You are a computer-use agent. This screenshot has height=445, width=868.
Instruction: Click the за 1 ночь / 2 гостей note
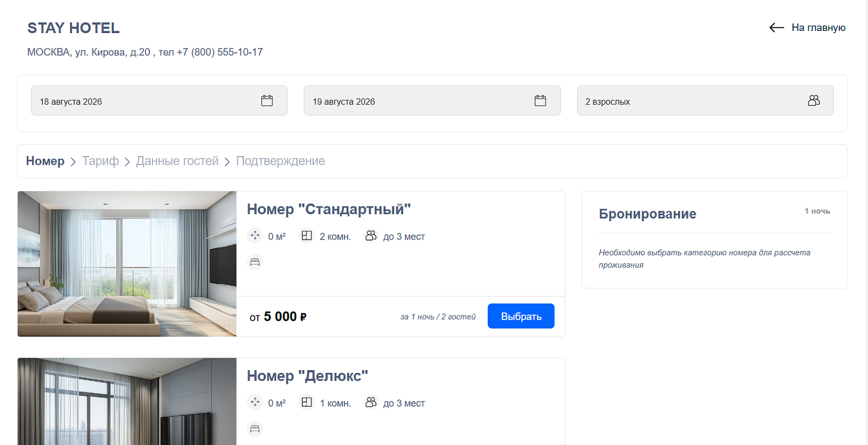pos(438,317)
